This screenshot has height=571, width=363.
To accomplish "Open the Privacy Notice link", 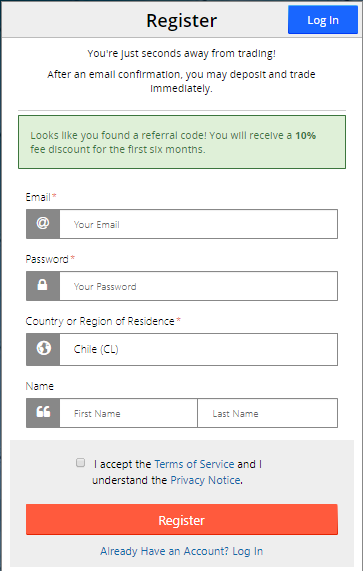I will tap(205, 480).
